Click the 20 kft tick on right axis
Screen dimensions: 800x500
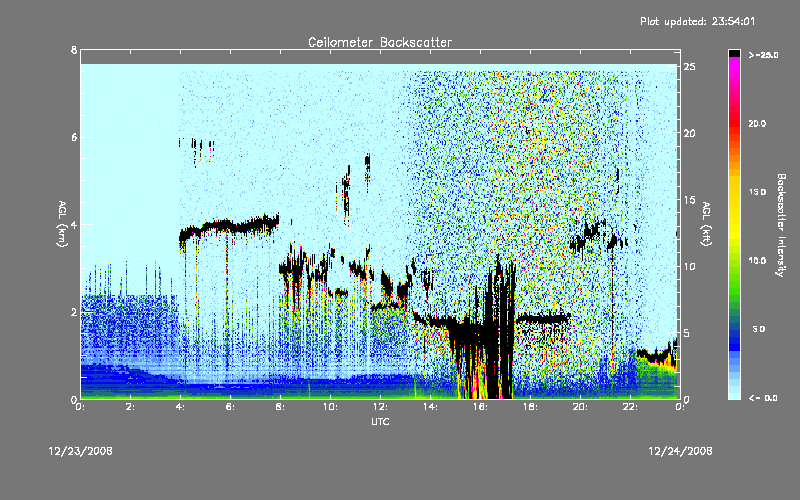tap(689, 133)
